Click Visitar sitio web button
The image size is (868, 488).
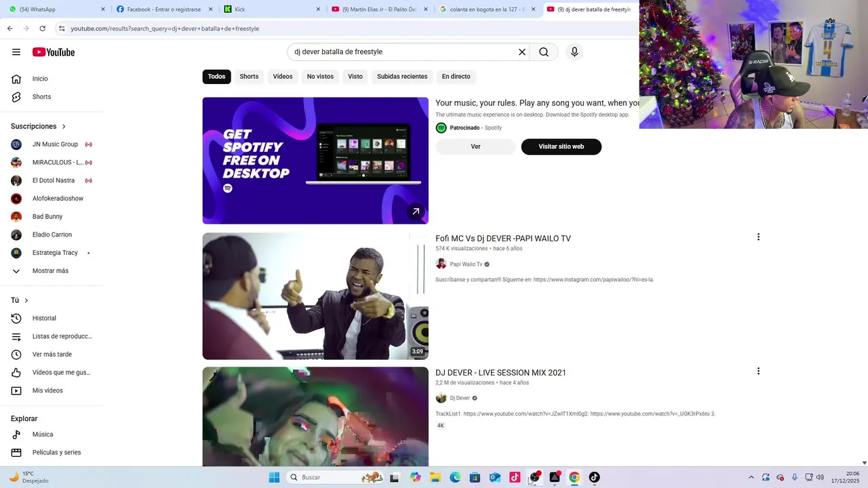(561, 146)
